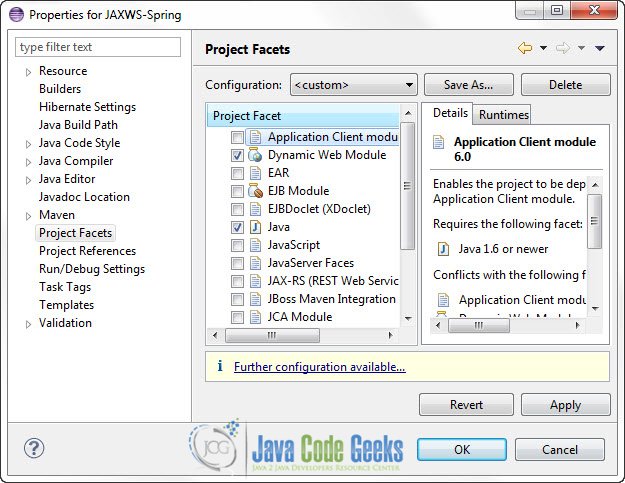Click the Application Client module facet icon
Viewport: 625px width, 483px height.
(255, 137)
